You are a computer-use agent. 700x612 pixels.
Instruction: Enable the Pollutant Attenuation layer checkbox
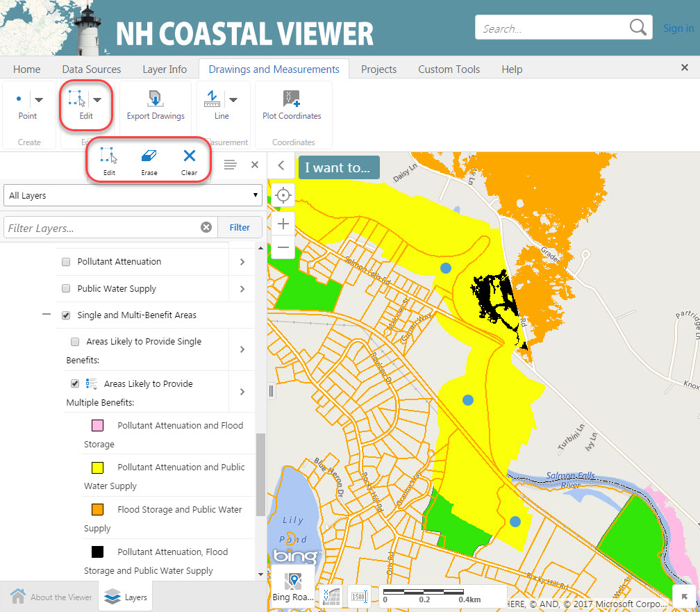click(66, 262)
